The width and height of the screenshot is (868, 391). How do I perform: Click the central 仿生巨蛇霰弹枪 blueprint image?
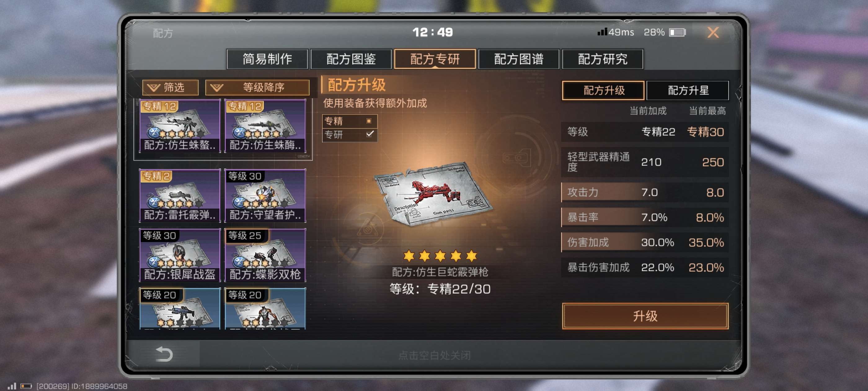(x=433, y=194)
